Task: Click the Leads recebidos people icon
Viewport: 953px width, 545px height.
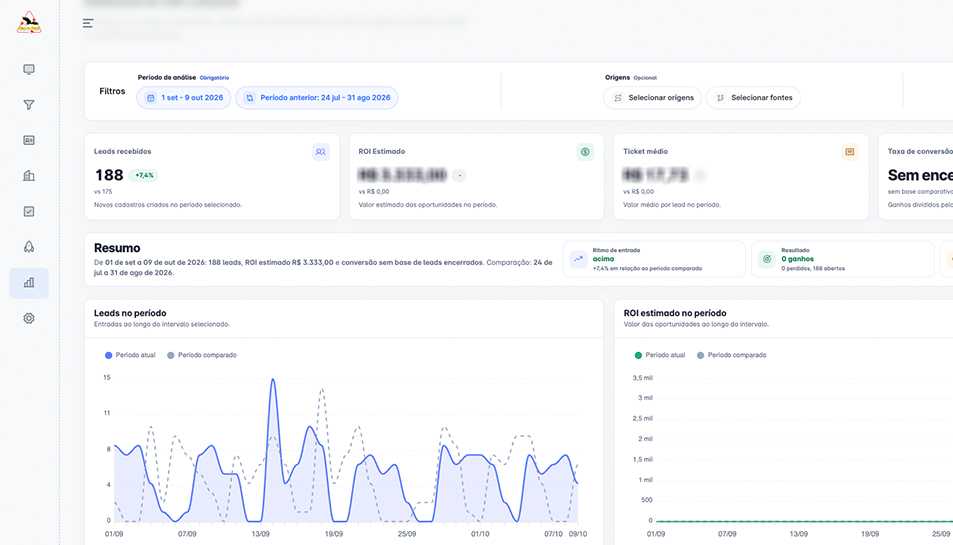Action: [x=320, y=152]
